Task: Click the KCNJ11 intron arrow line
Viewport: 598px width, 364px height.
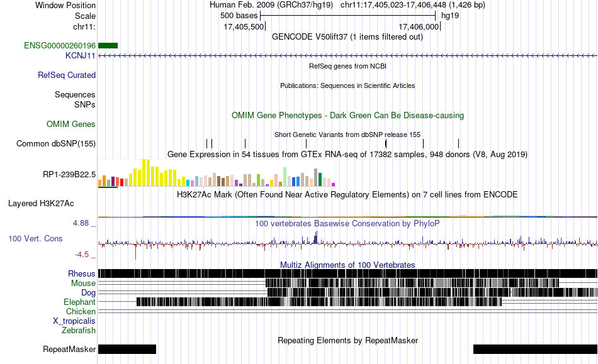Action: coord(348,55)
